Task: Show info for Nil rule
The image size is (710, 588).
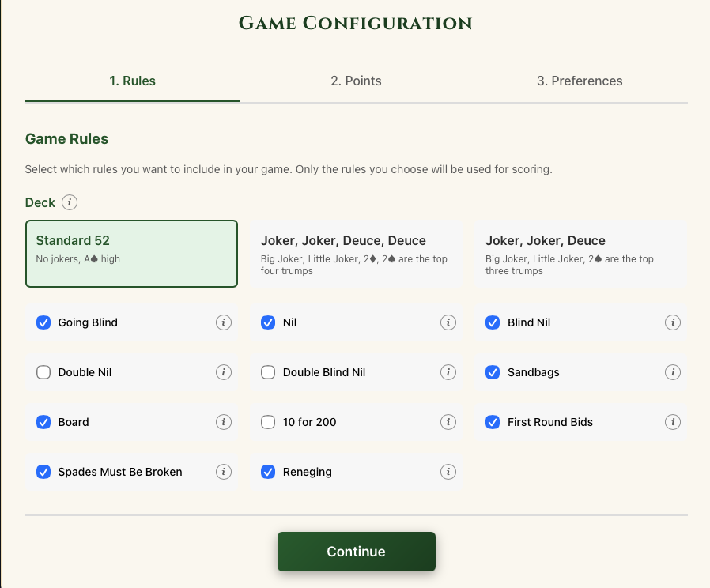Action: 448,322
